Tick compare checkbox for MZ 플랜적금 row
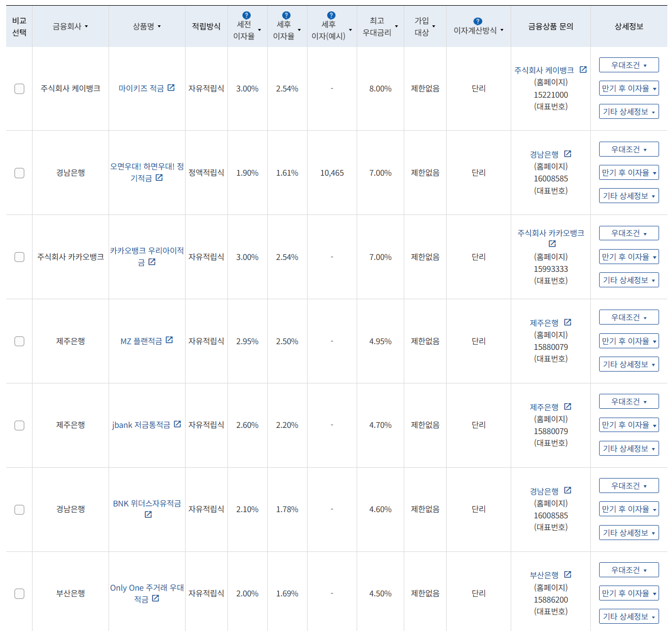The height and width of the screenshot is (631, 672). coord(19,341)
